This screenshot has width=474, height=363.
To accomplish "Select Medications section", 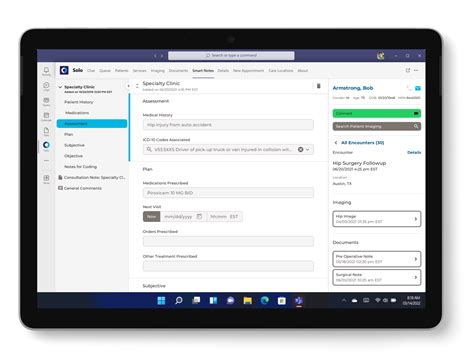I will [x=77, y=113].
